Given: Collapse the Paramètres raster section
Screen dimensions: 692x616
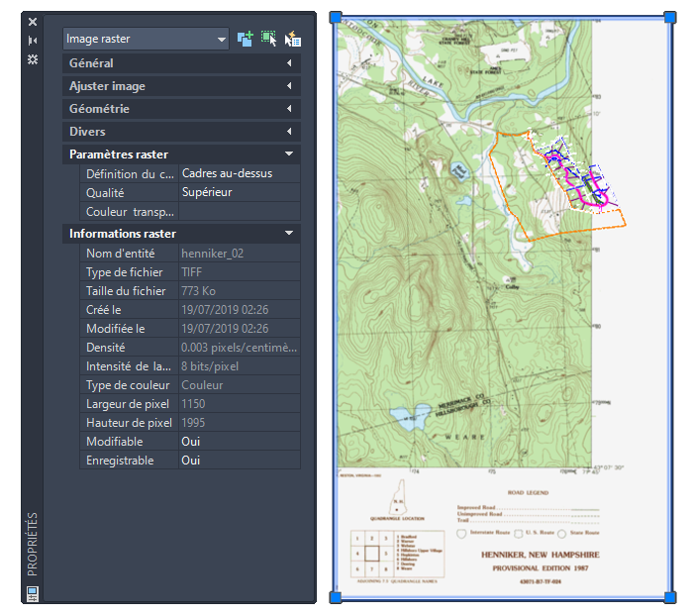Looking at the screenshot, I should (x=181, y=154).
